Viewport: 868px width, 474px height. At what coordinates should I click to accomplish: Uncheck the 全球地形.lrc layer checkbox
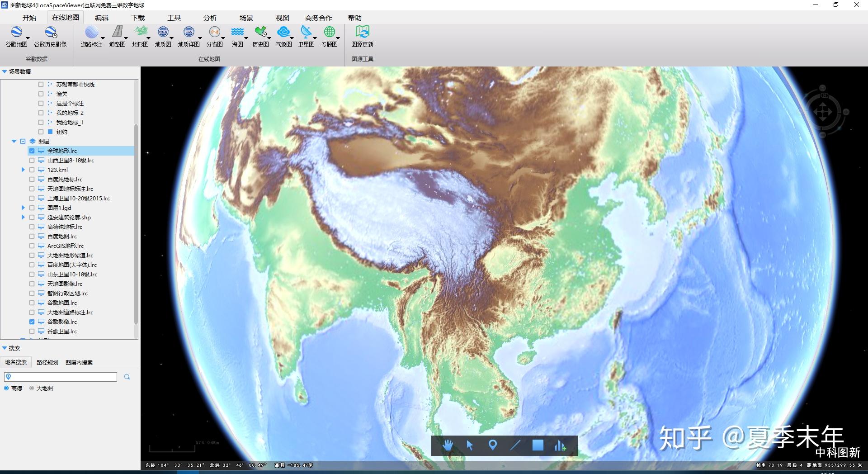pos(32,151)
